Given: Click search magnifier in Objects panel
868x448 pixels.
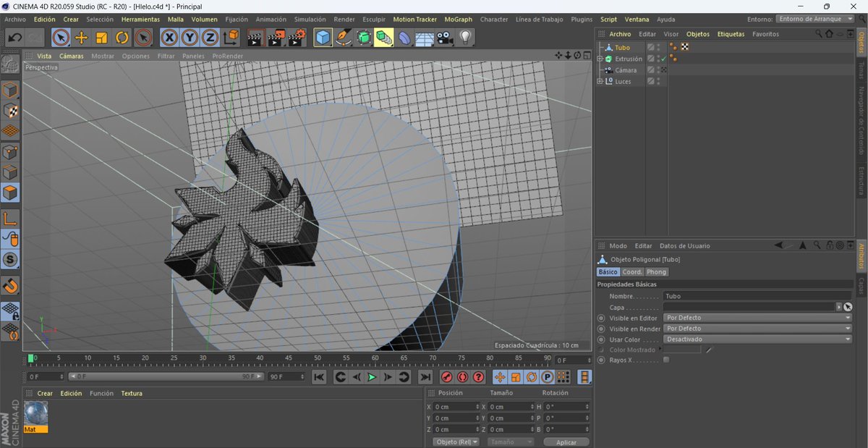Looking at the screenshot, I should coord(819,34).
